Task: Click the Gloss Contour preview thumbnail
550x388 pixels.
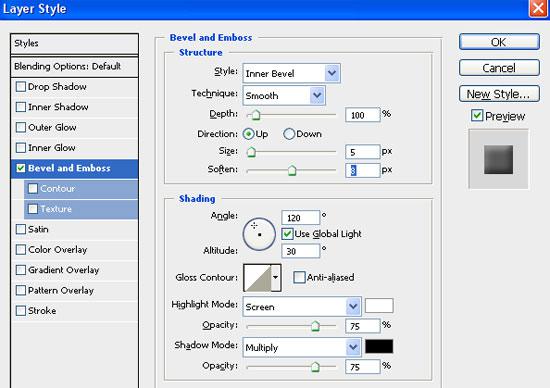Action: coord(257,277)
